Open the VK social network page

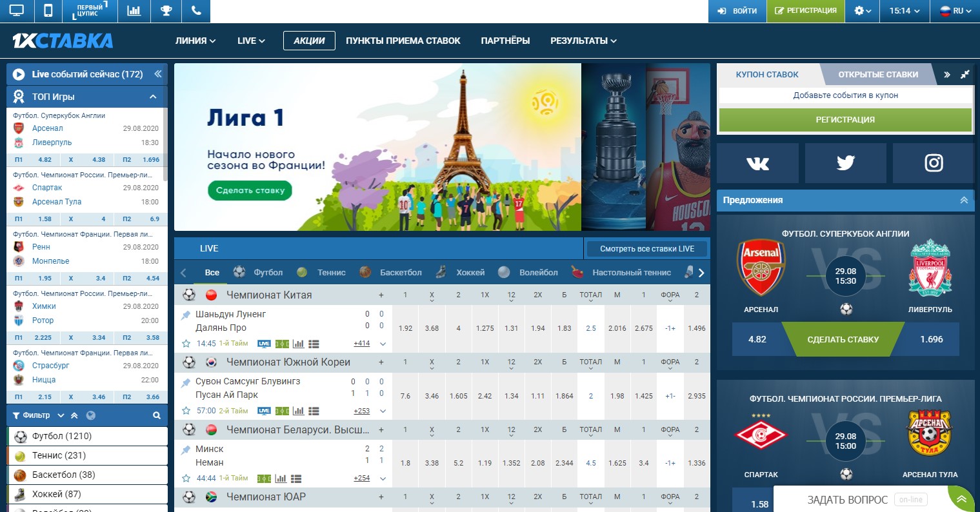click(x=757, y=163)
